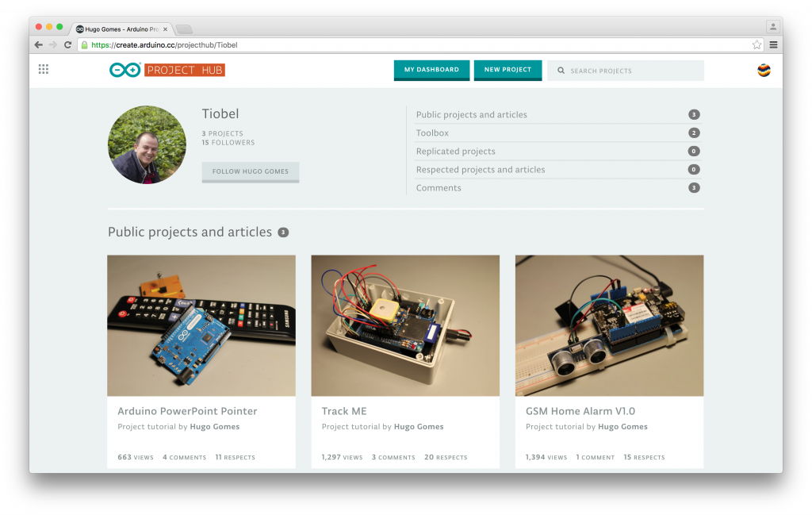The width and height of the screenshot is (812, 515).
Task: Reload the page with refresh icon
Action: 67,45
